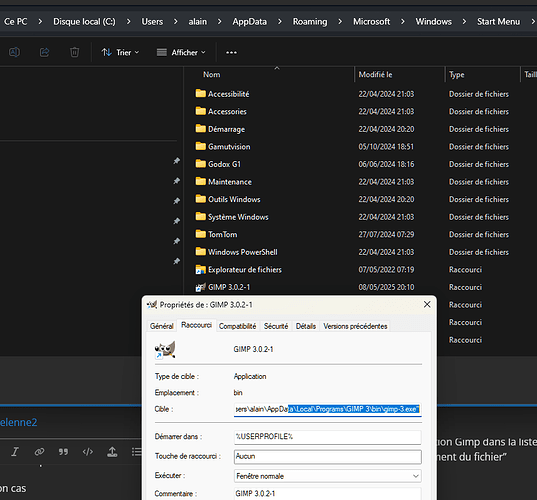This screenshot has height=500, width=537.
Task: Open the three-dots more options menu
Action: 231,52
